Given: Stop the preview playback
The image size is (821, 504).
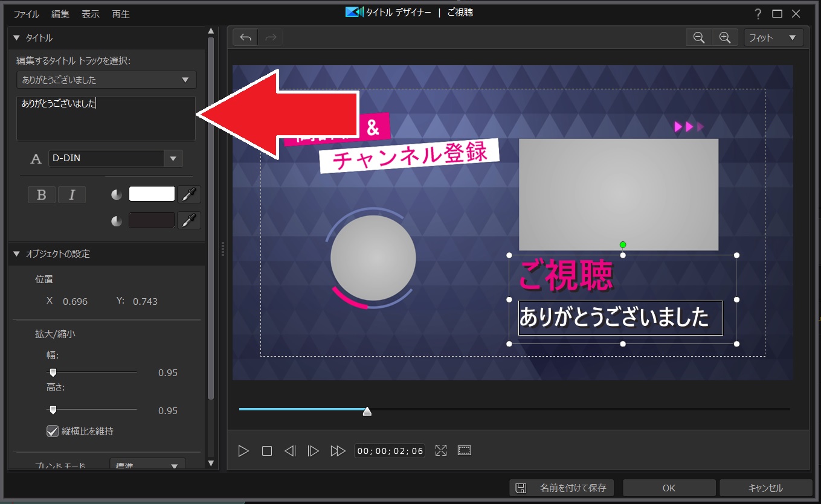Looking at the screenshot, I should [x=267, y=451].
